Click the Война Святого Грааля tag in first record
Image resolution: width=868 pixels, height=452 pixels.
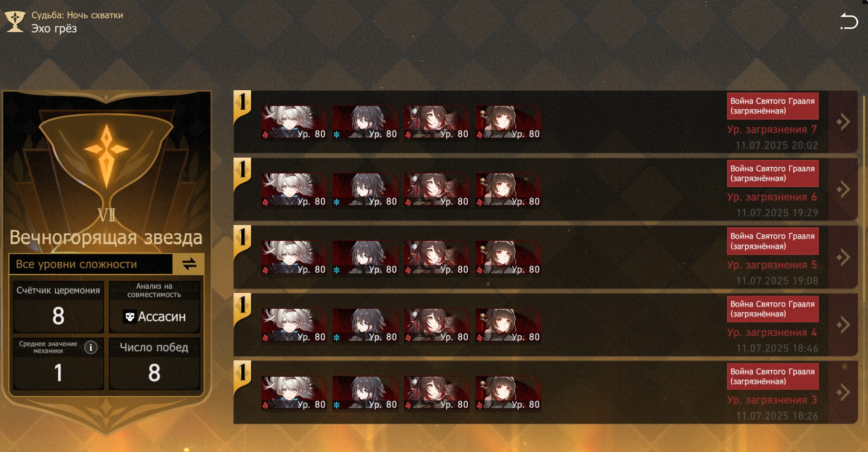point(773,106)
